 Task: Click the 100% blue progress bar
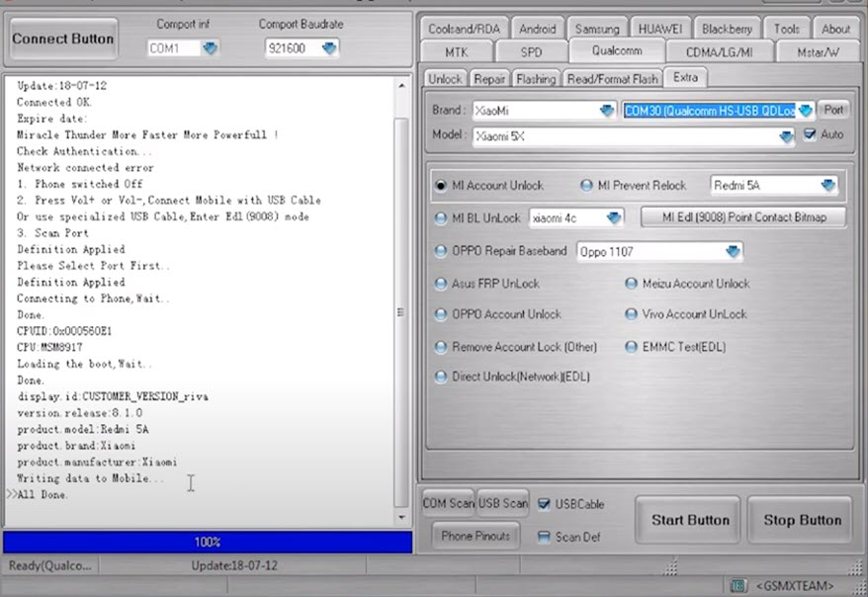coord(208,543)
